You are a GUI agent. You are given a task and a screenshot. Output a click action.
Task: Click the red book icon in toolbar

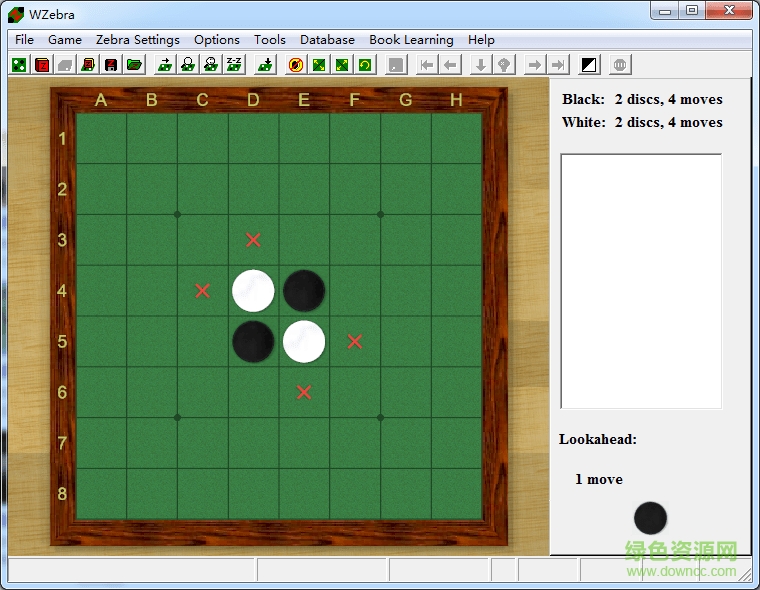(x=42, y=65)
